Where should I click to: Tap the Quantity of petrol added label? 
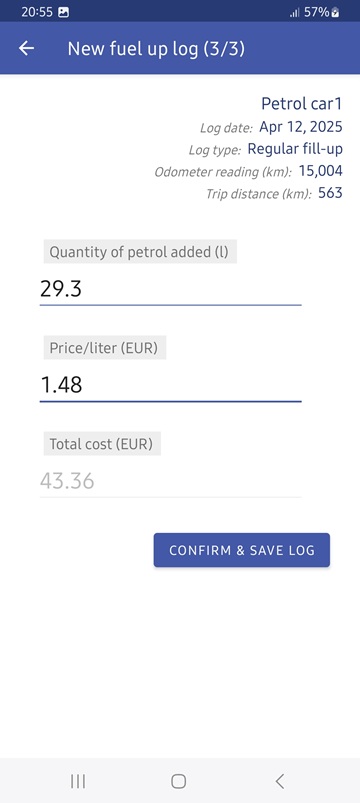point(140,251)
